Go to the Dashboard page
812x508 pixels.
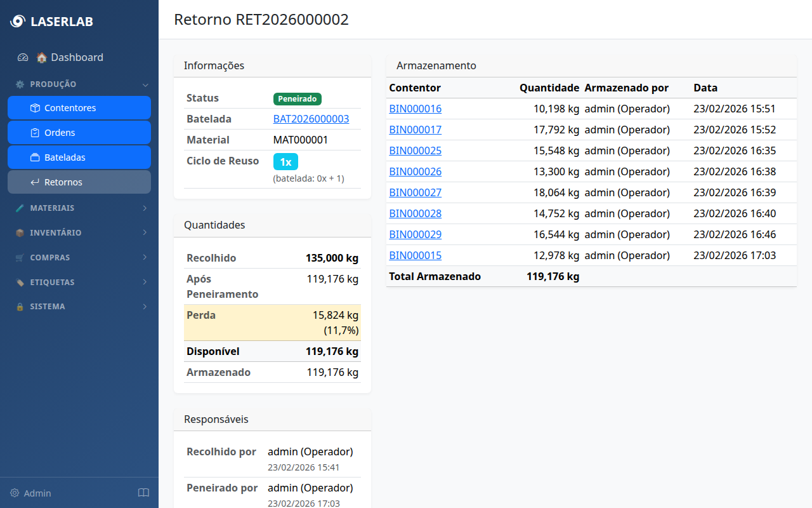click(x=76, y=57)
